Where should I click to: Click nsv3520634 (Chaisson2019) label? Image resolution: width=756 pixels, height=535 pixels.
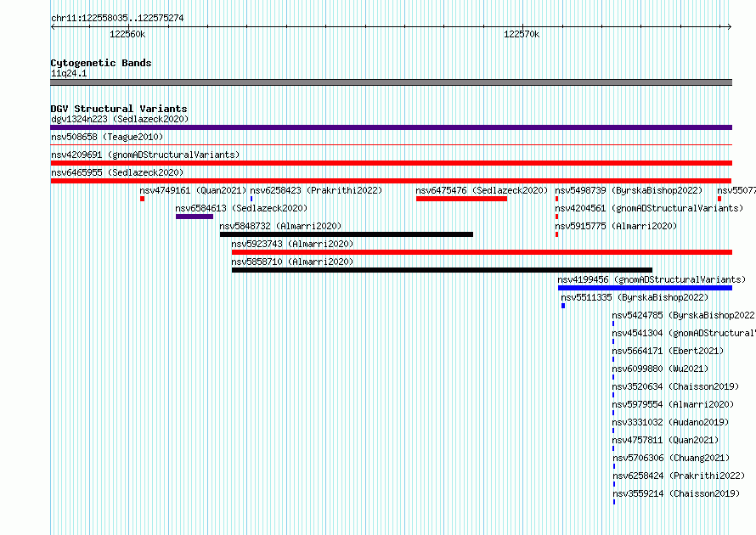pyautogui.click(x=675, y=386)
